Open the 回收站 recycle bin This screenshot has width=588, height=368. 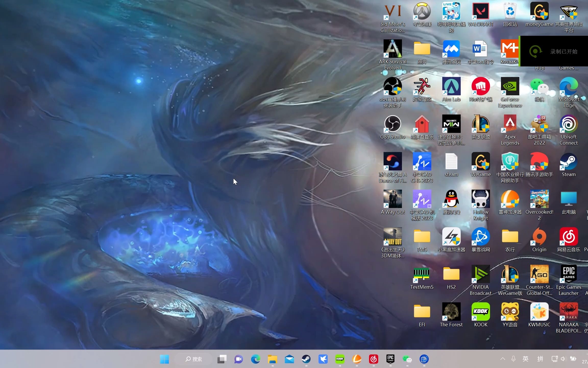point(509,11)
